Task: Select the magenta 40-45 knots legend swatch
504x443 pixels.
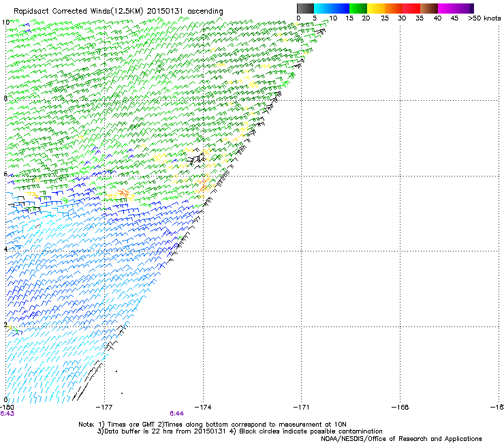Action: (447, 8)
